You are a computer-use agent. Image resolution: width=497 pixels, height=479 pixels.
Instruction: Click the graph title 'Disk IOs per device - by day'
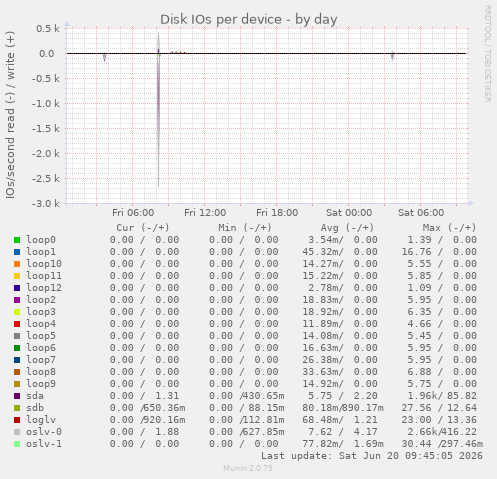[x=249, y=20]
